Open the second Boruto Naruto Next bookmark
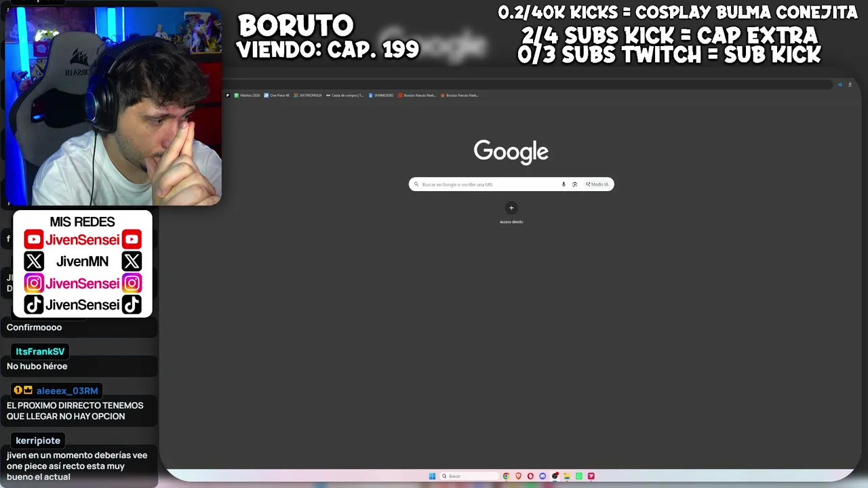The height and width of the screenshot is (488, 868). [x=459, y=96]
